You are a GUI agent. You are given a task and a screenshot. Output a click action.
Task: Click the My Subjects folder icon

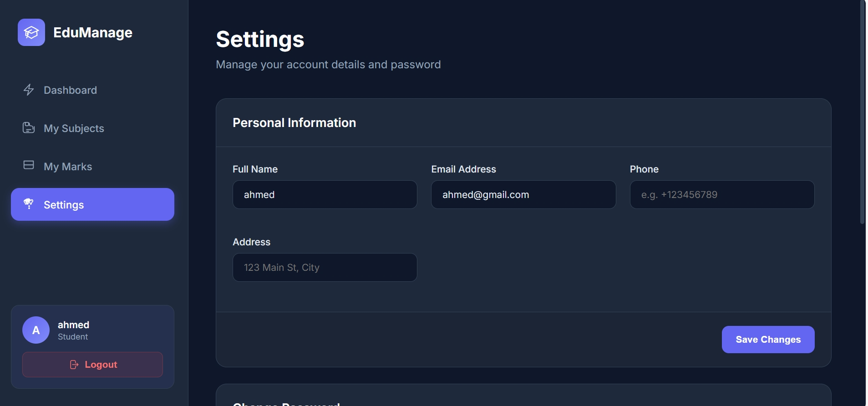pos(29,128)
